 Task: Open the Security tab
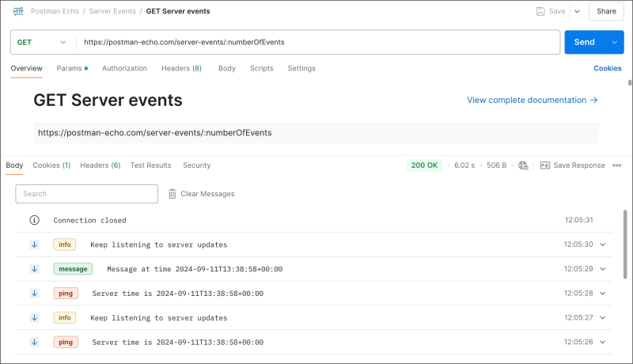[x=196, y=165]
